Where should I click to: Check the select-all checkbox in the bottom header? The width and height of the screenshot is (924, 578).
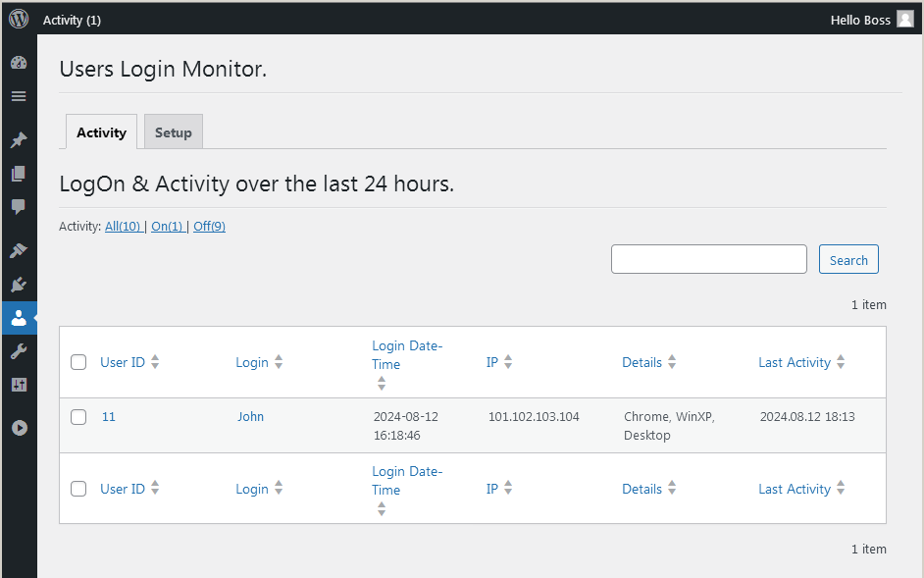click(78, 488)
